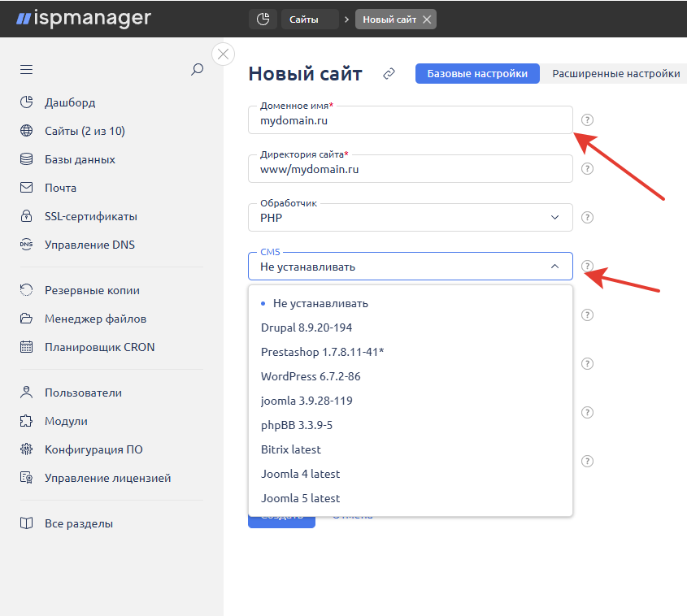Copy form link icon beside Новый сайт
The width and height of the screenshot is (687, 616).
(x=389, y=74)
